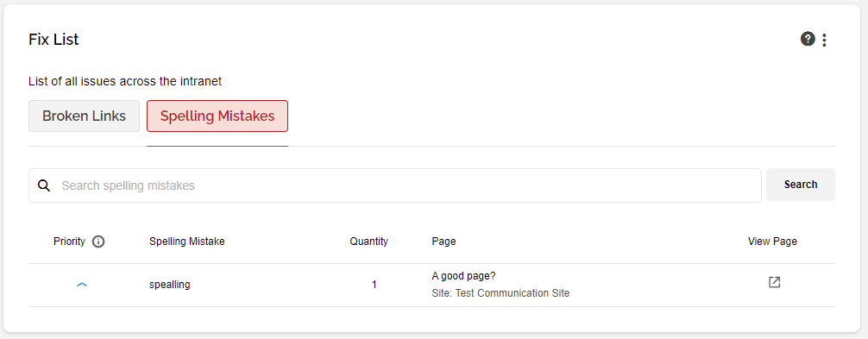This screenshot has width=868, height=339.
Task: Click the Search button
Action: (x=801, y=185)
